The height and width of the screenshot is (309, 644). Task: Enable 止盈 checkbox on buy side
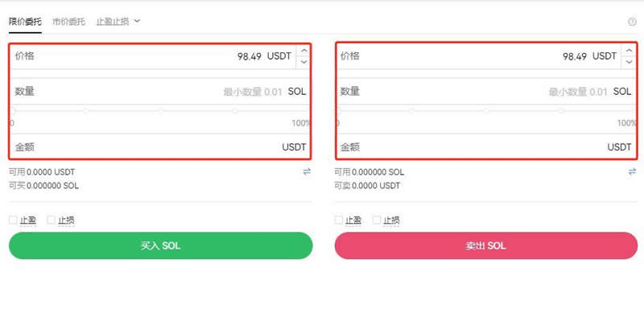click(13, 220)
